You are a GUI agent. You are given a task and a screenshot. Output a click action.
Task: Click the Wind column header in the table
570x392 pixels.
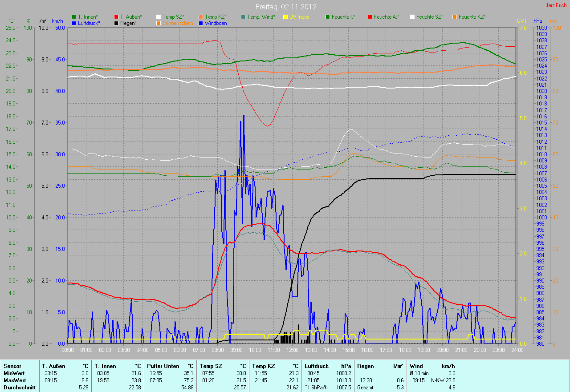(416, 366)
